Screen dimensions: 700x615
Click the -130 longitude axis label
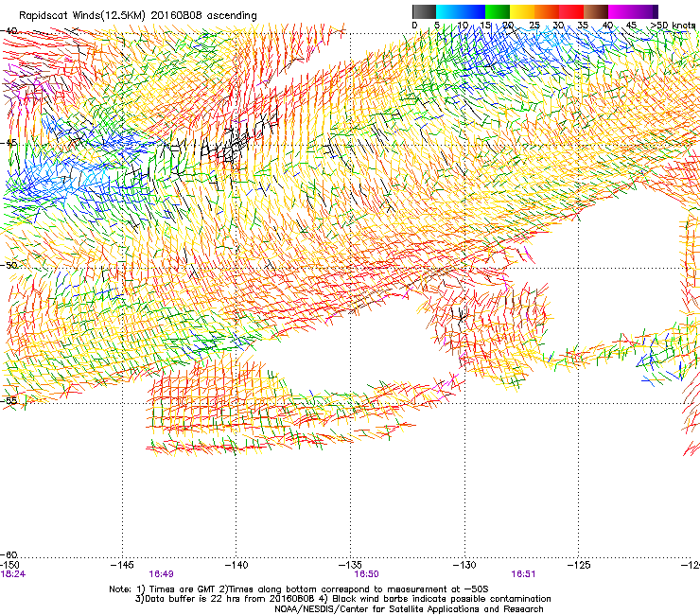(x=464, y=565)
